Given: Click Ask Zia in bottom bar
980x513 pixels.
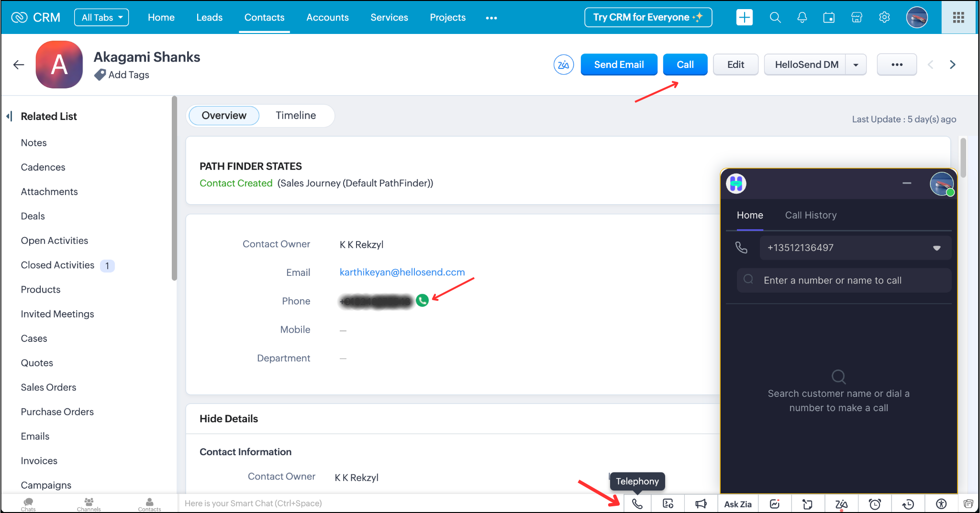Looking at the screenshot, I should (x=737, y=504).
